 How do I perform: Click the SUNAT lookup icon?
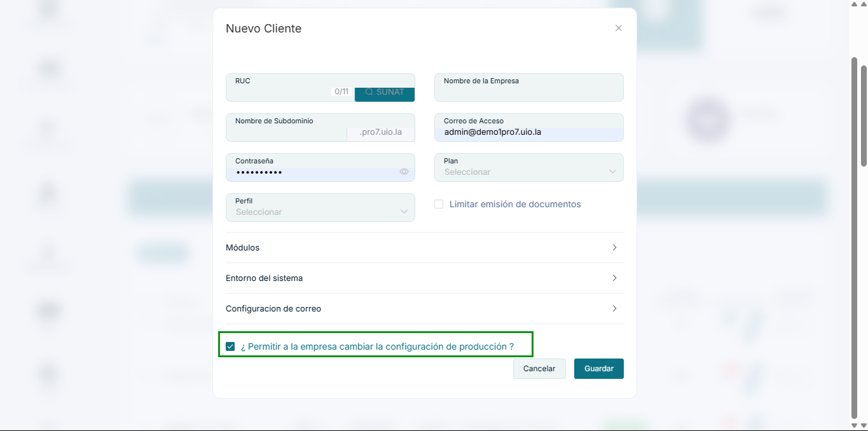tap(384, 92)
